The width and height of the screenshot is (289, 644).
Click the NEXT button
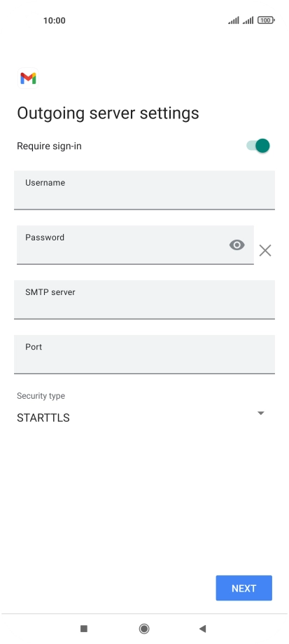(244, 588)
